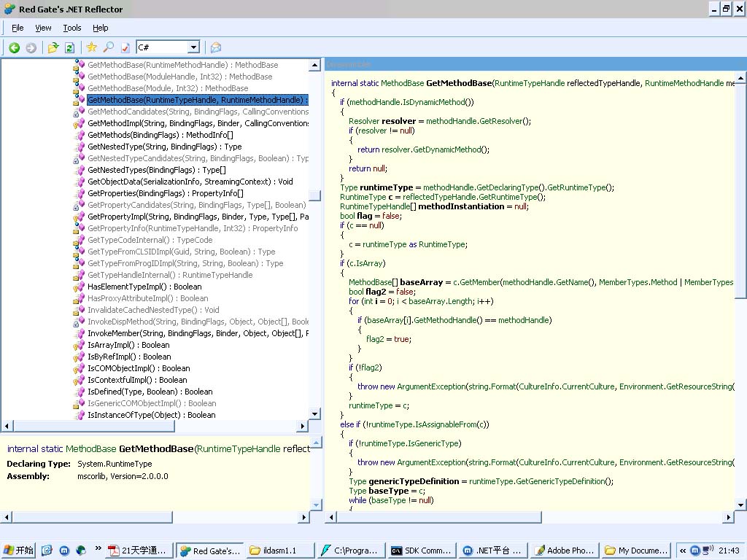Click IsAssignableFrom link in code
747x560 pixels.
pyautogui.click(x=444, y=424)
